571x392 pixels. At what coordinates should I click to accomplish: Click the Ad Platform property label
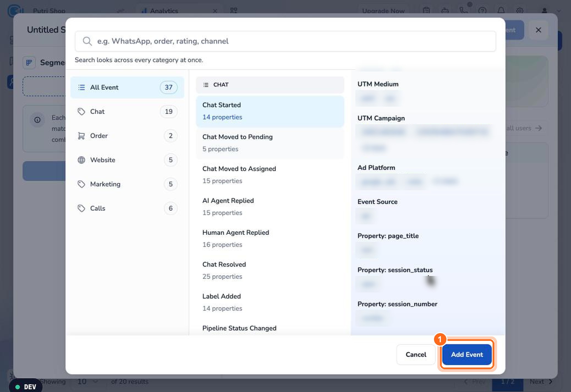(376, 168)
